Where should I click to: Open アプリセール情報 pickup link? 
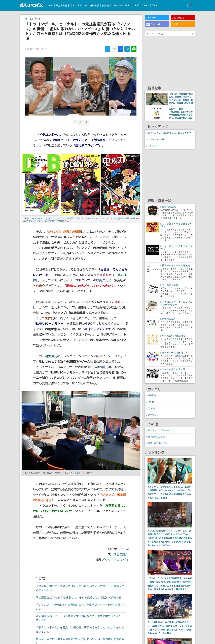pos(156,139)
